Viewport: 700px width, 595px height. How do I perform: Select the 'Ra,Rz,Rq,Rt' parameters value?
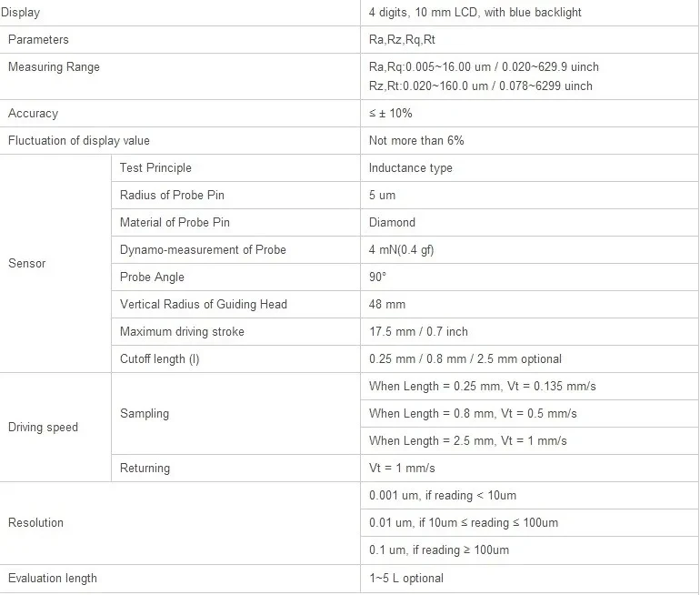pos(402,40)
